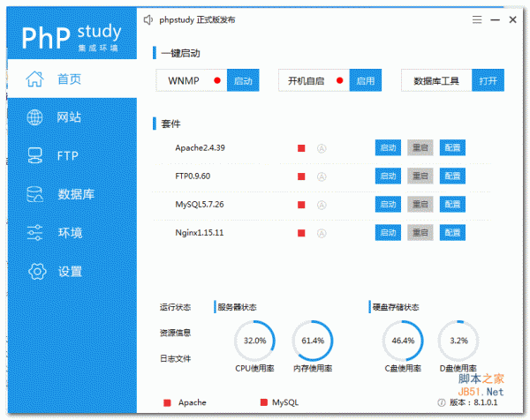Toggle auto-start circle for Apache2.4.39
Image resolution: width=530 pixels, height=420 pixels.
(322, 148)
